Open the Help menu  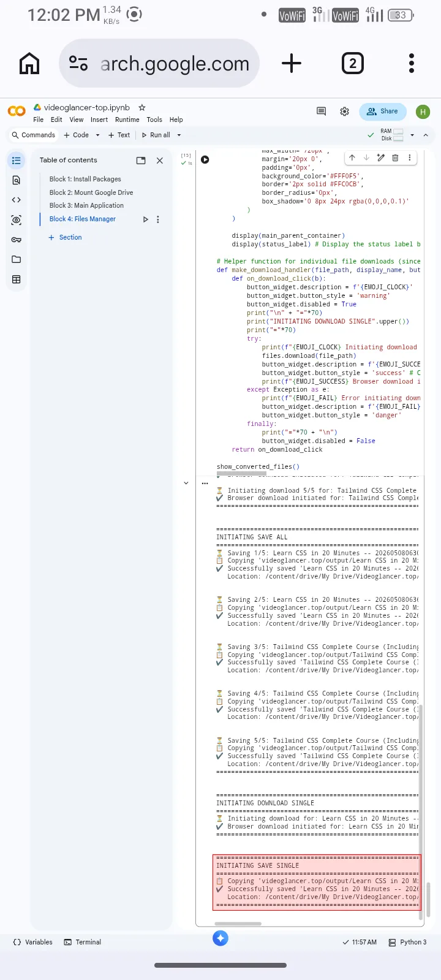(x=176, y=120)
